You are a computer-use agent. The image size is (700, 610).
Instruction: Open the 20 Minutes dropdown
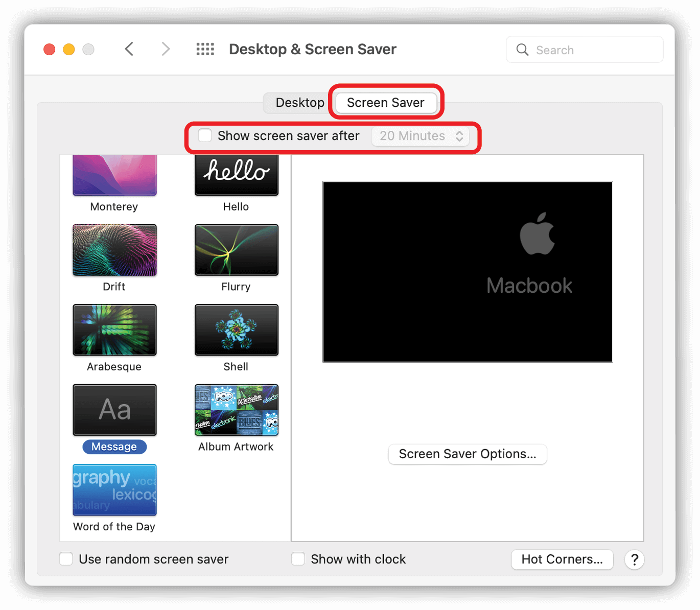(421, 136)
